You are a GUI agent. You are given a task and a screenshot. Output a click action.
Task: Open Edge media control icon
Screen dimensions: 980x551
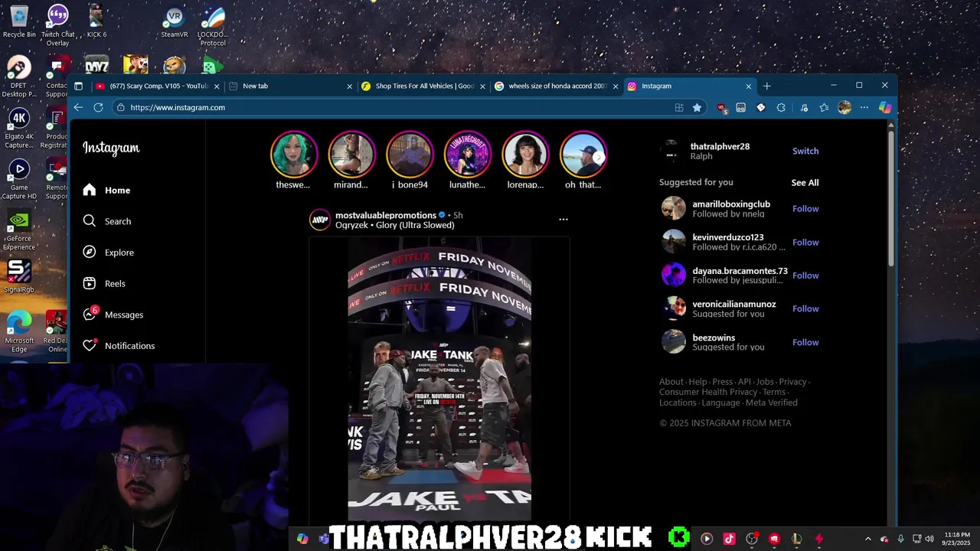coord(803,108)
